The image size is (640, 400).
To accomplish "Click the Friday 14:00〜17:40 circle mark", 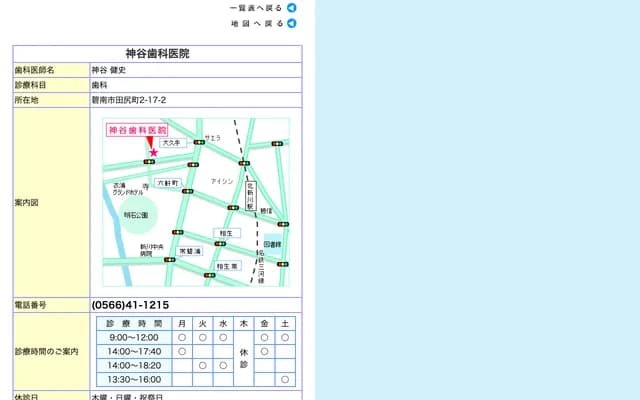I will tap(264, 352).
